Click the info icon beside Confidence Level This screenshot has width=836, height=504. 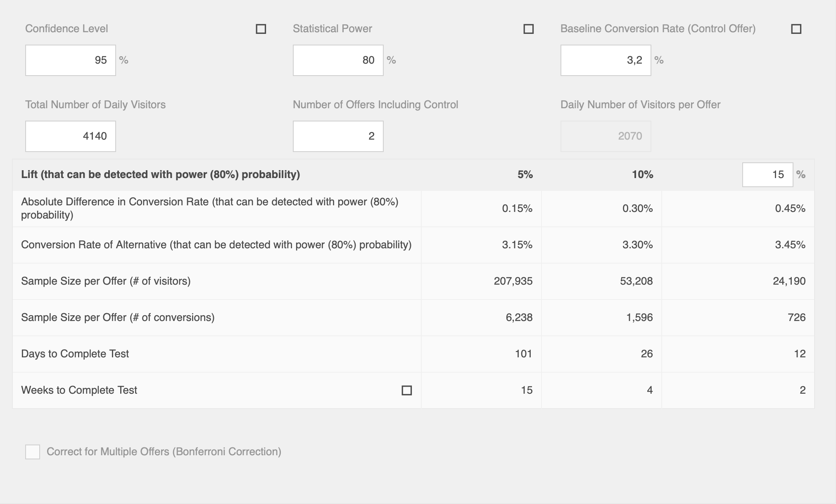261,29
